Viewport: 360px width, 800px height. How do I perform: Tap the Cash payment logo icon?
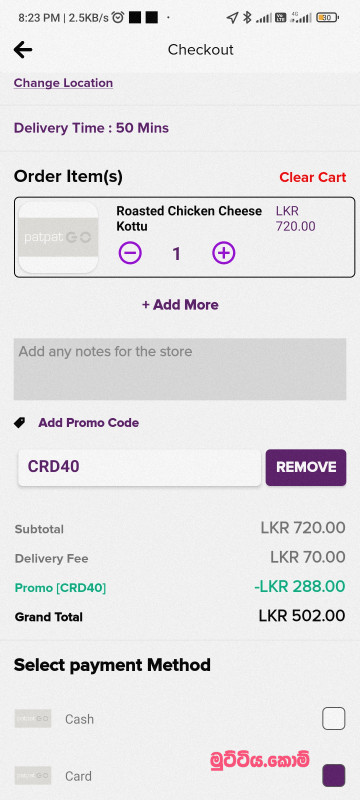pyautogui.click(x=33, y=718)
